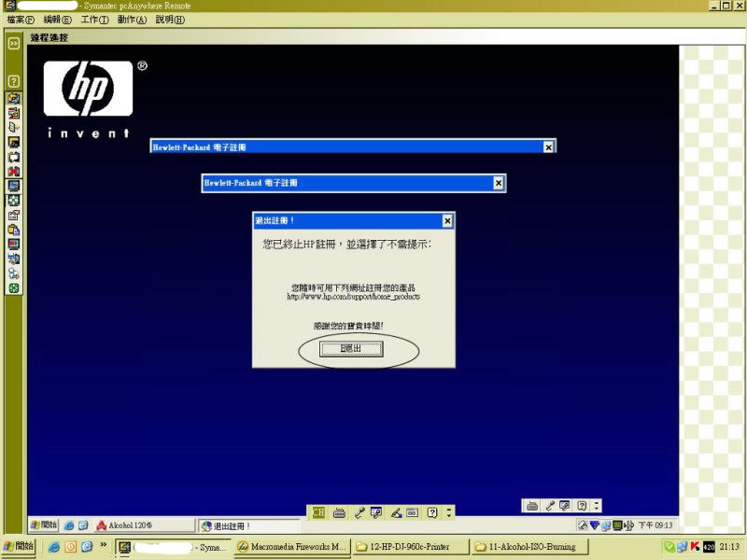Click the four-way arrows sidebar icon
This screenshot has height=560, width=747.
click(x=14, y=201)
